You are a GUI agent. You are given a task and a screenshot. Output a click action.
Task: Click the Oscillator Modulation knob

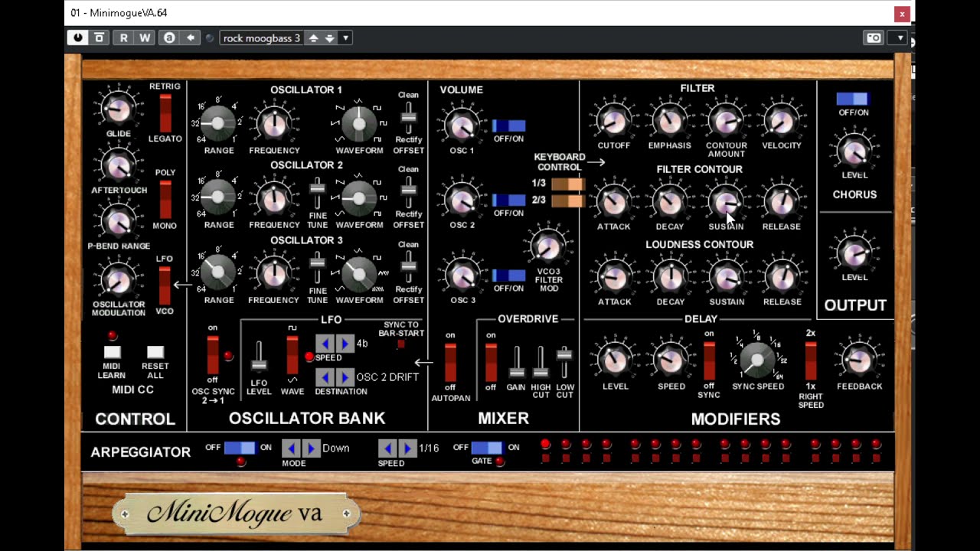tap(119, 281)
